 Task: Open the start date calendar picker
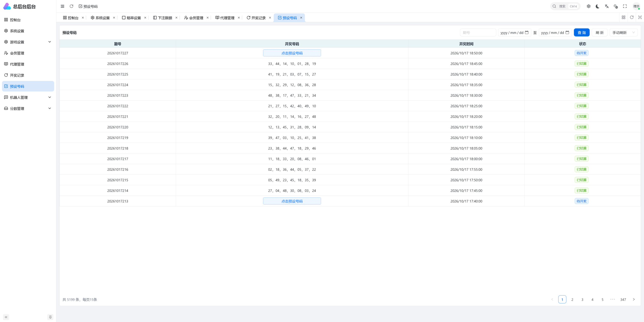click(527, 32)
